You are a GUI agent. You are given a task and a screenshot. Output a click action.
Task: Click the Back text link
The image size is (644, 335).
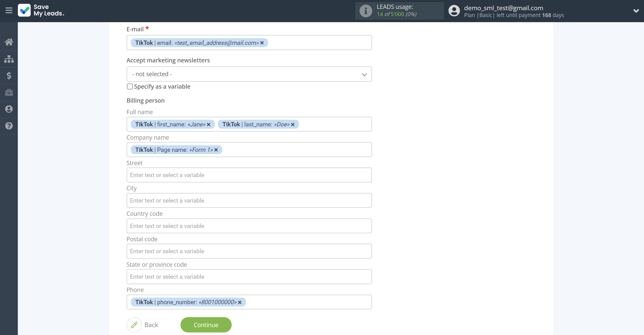(151, 325)
